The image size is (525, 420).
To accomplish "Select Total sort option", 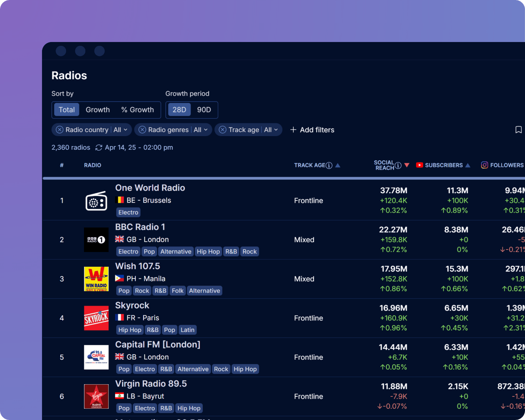I will (x=66, y=110).
